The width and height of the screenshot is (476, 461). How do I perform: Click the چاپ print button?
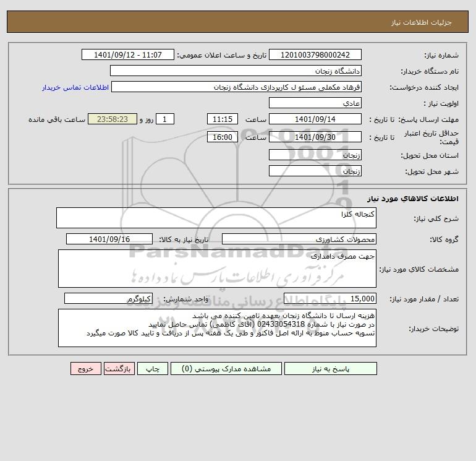[153, 369]
